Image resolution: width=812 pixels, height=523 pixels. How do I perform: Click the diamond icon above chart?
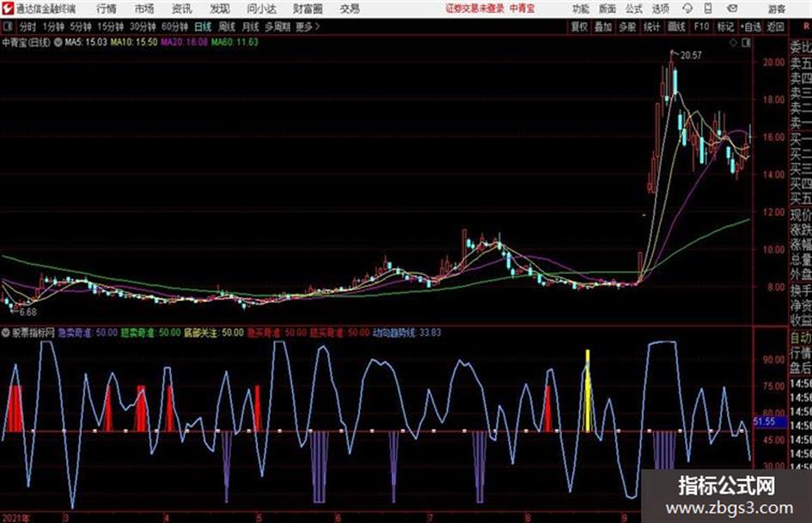point(733,43)
